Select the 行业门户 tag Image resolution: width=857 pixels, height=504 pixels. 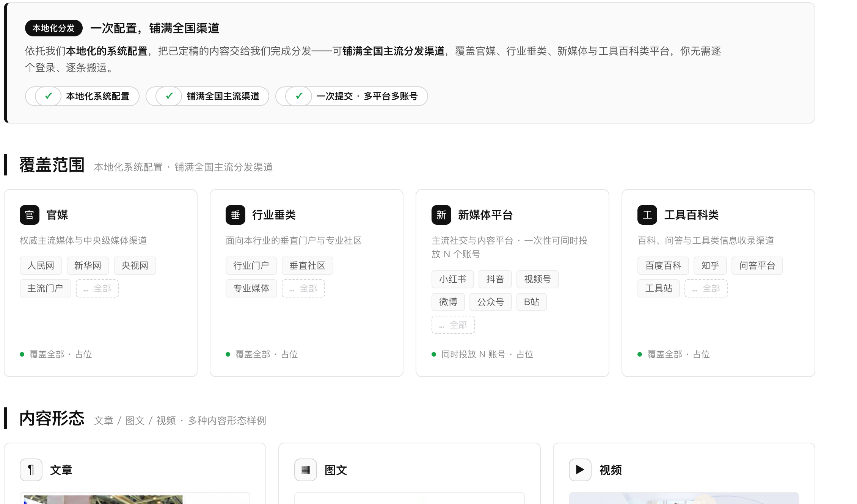click(x=251, y=266)
